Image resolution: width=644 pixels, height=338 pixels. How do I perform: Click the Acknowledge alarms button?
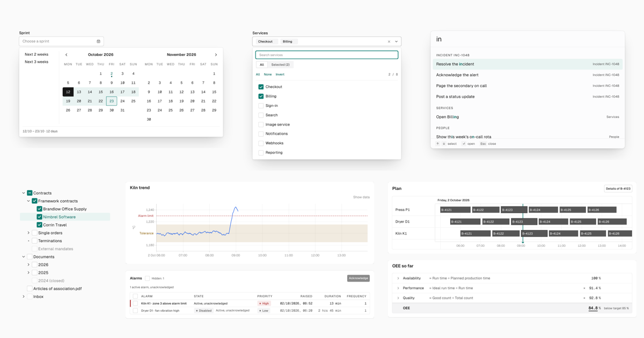[358, 278]
